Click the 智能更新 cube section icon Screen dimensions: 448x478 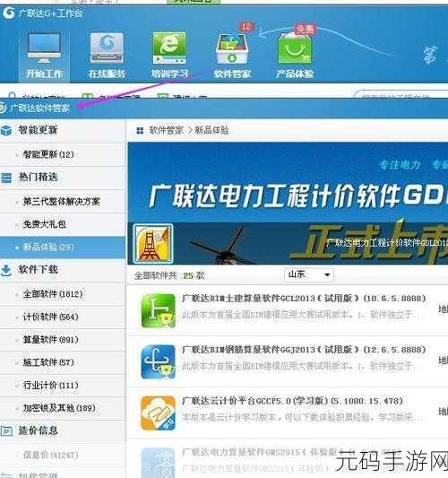[x=6, y=130]
